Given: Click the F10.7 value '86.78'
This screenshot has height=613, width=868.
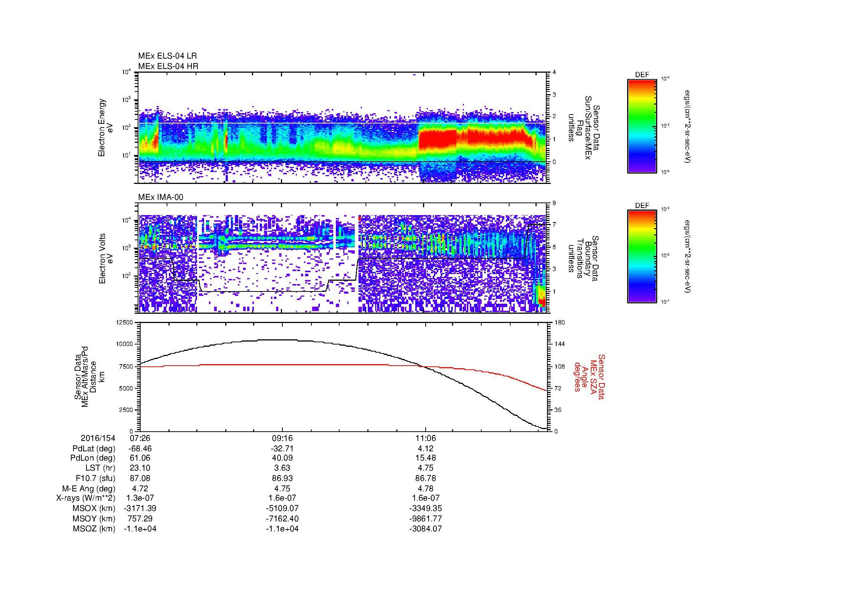Looking at the screenshot, I should click(426, 478).
